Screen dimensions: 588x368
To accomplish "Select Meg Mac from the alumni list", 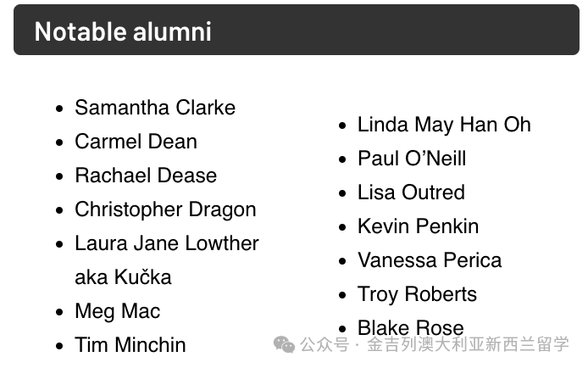I will 117,311.
